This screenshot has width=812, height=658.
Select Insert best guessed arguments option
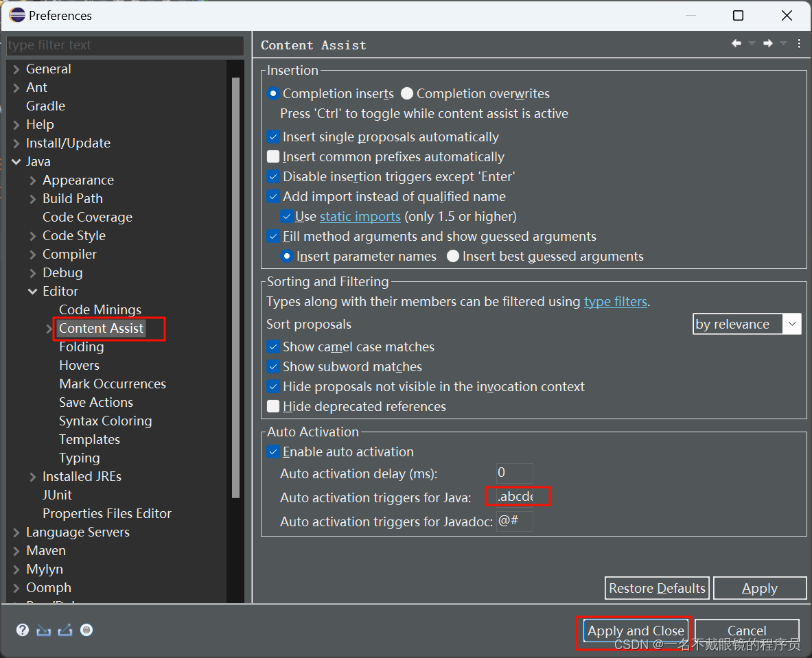point(453,256)
